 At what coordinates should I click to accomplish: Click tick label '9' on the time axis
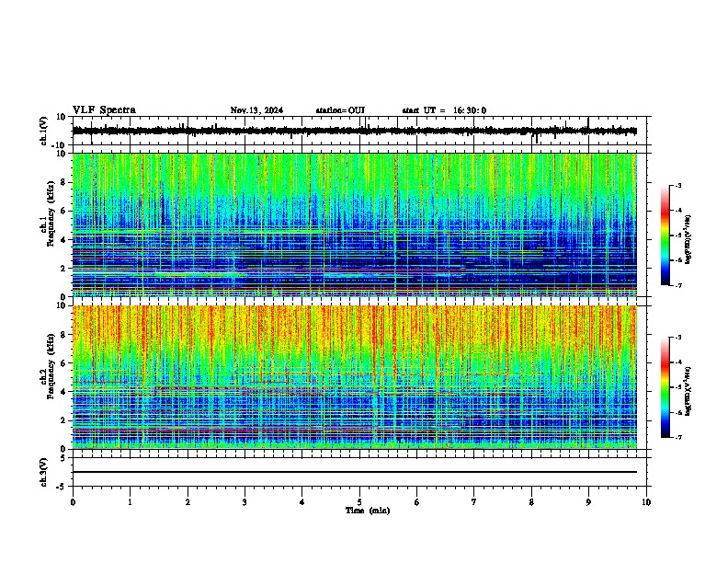point(588,502)
